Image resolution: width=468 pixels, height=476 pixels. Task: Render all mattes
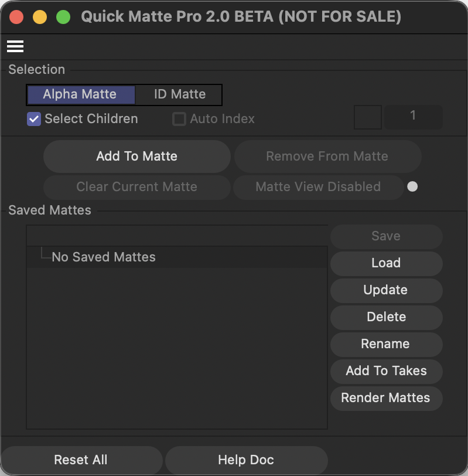386,398
